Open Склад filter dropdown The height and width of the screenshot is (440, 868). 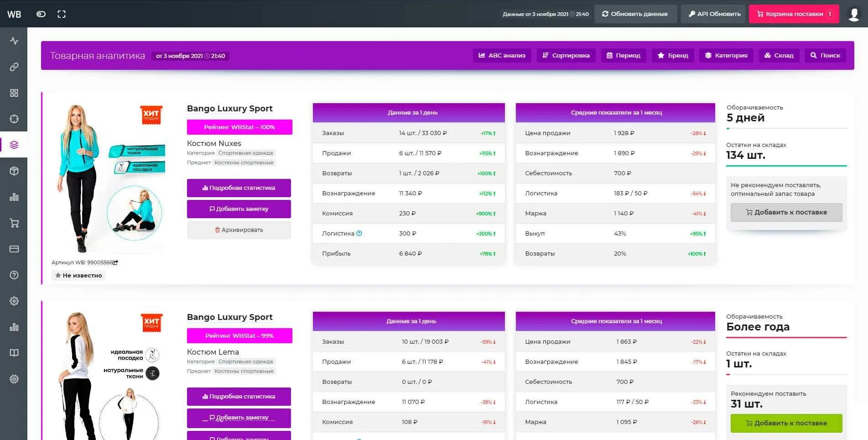tap(779, 56)
